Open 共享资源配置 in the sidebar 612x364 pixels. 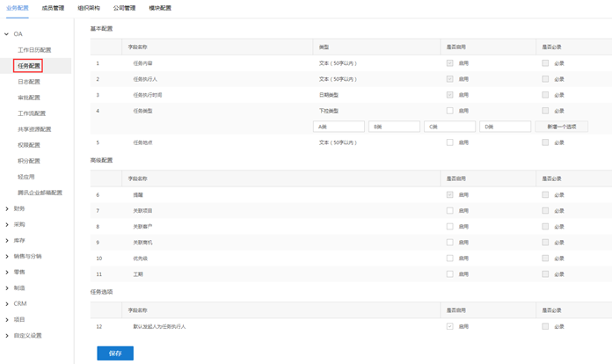coord(34,129)
